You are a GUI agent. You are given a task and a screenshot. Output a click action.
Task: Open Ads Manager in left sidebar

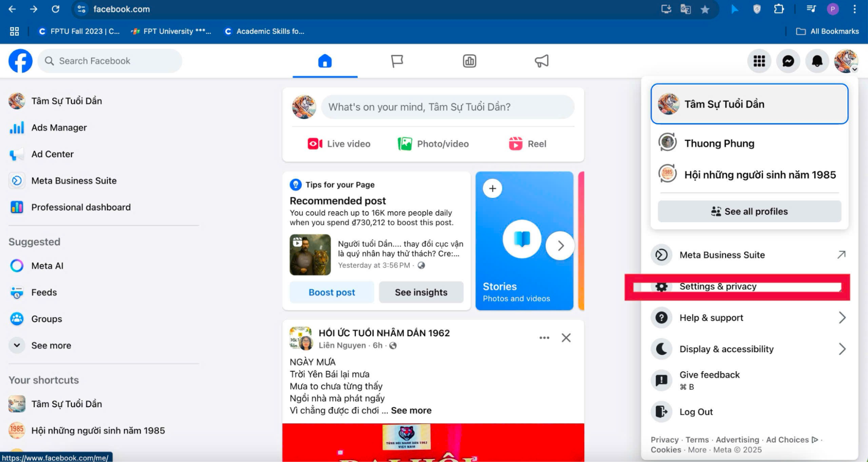click(103, 128)
